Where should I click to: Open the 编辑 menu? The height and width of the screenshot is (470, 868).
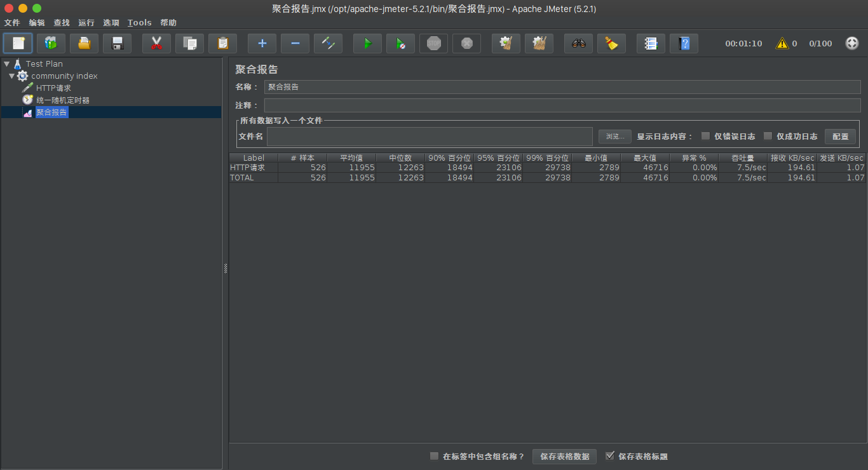click(37, 23)
